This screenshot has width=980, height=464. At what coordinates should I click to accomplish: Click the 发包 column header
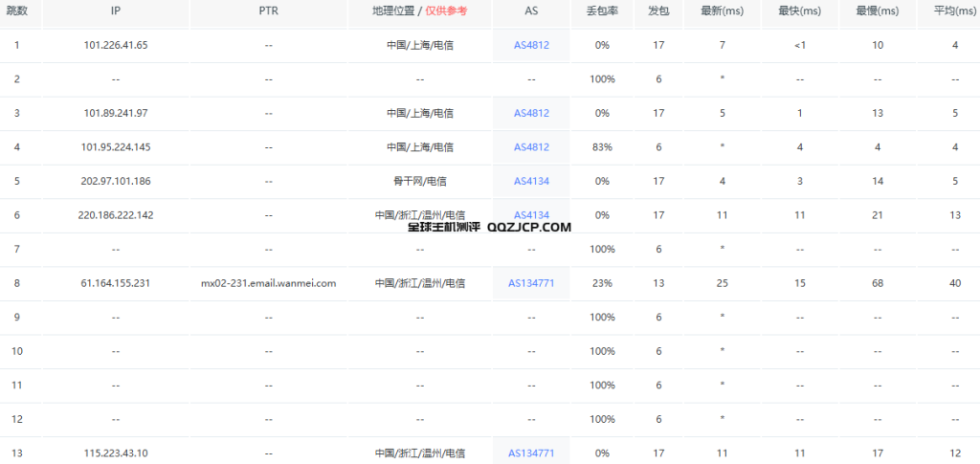click(x=658, y=11)
